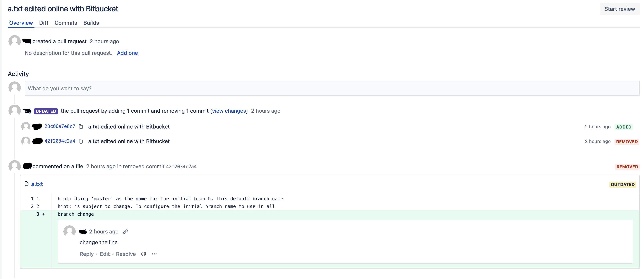644x279 pixels.
Task: Click comment permalink chain icon
Action: pos(125,232)
